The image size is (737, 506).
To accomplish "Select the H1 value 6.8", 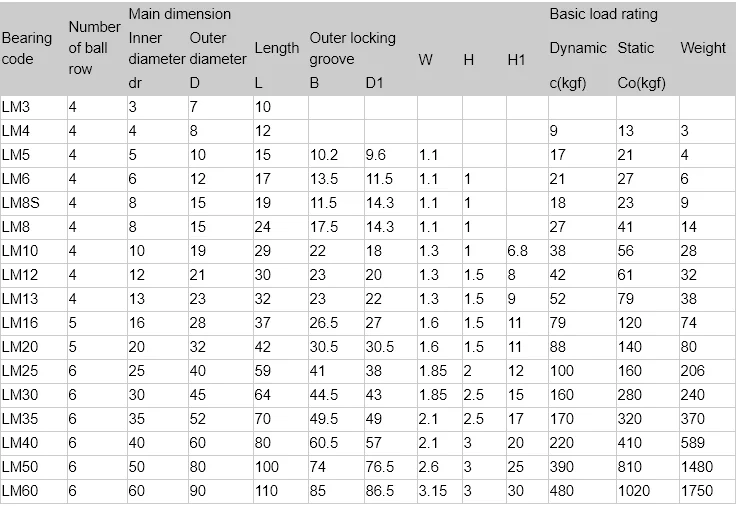I will point(517,250).
